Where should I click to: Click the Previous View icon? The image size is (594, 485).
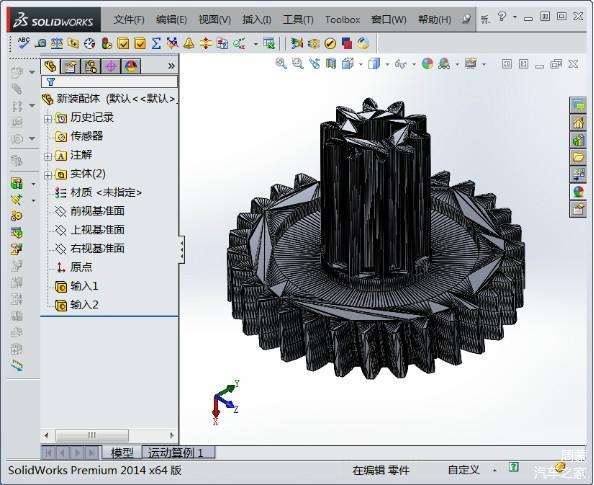314,64
